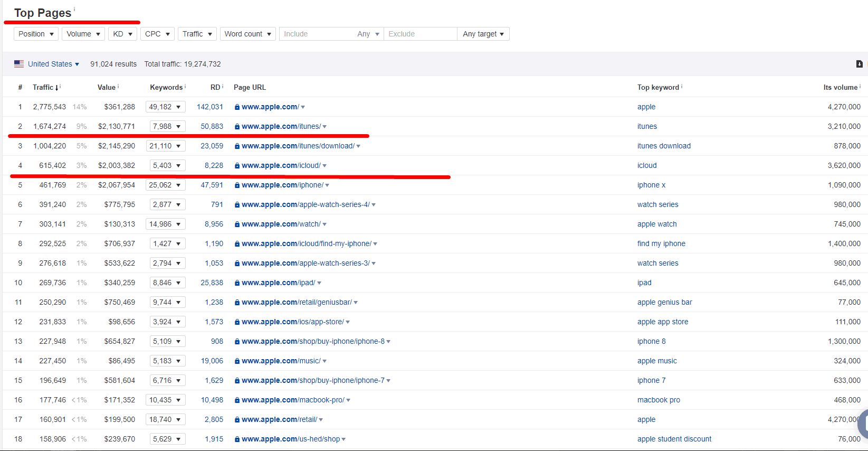Expand the 14,986 keywords dropdown

(x=166, y=224)
